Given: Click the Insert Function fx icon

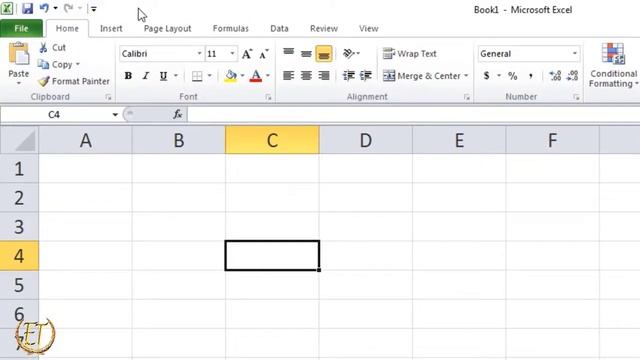Looking at the screenshot, I should (x=177, y=115).
